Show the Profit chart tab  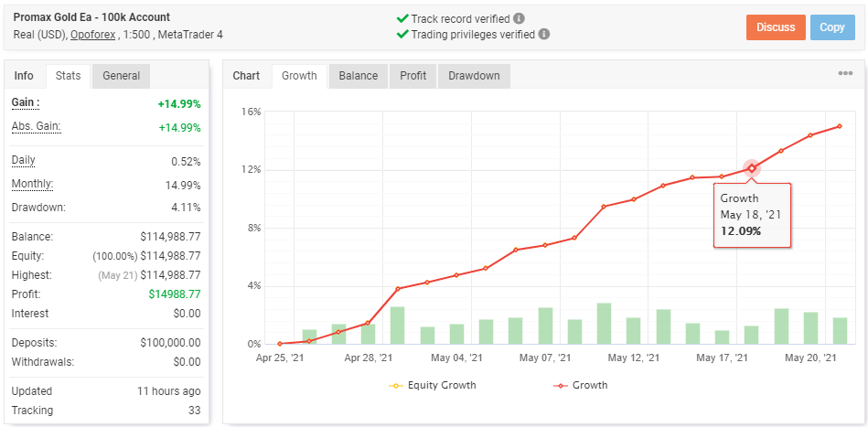[413, 76]
